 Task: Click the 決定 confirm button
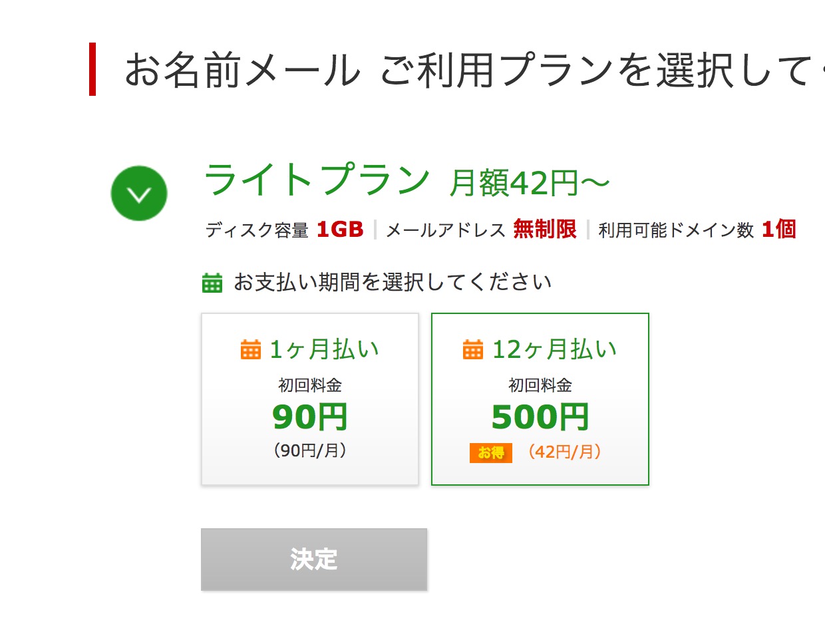pos(314,560)
